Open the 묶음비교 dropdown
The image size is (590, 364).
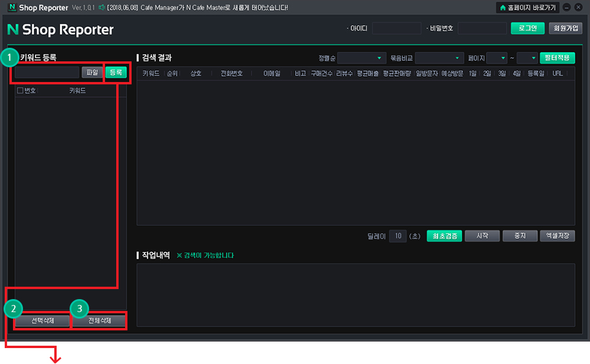(x=439, y=58)
